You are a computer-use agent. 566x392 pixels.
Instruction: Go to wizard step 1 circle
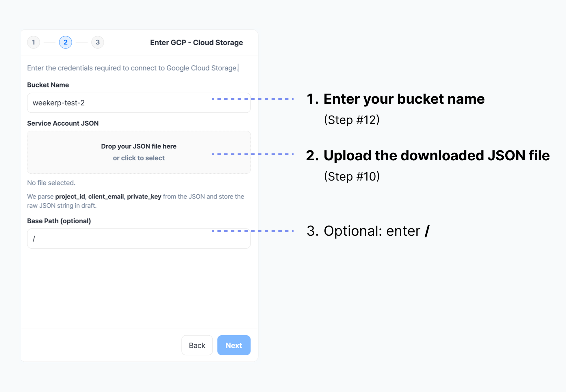point(34,42)
